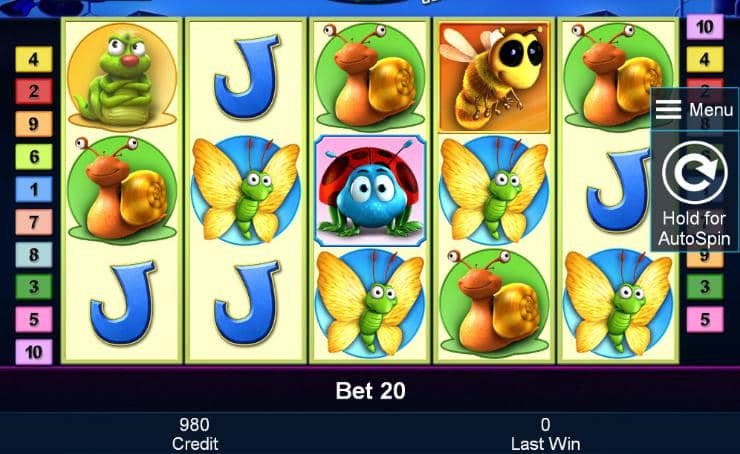Click the 980 Credit display
This screenshot has width=740, height=454.
point(195,434)
